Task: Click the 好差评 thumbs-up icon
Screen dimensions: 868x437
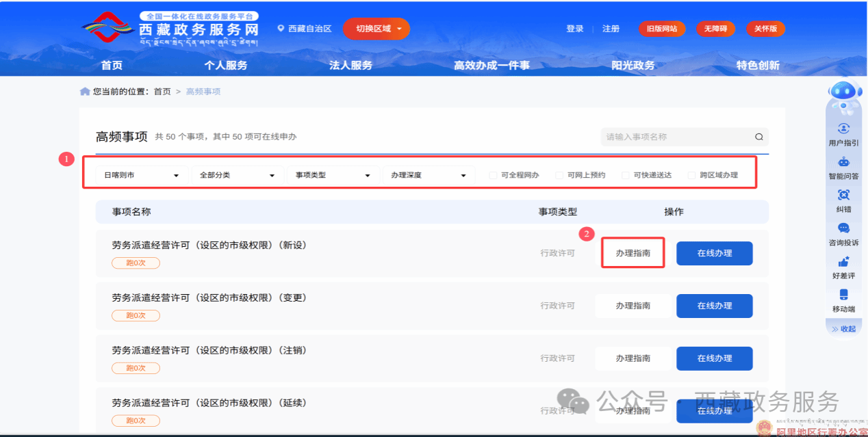Action: pyautogui.click(x=843, y=262)
